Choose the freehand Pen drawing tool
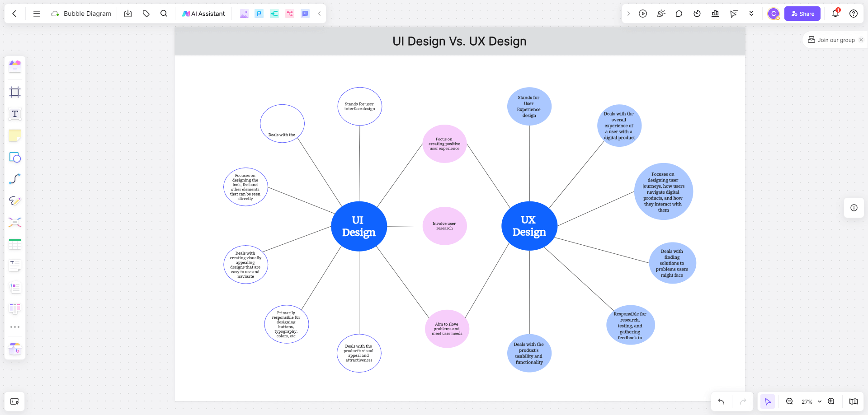The height and width of the screenshot is (415, 868). [15, 201]
